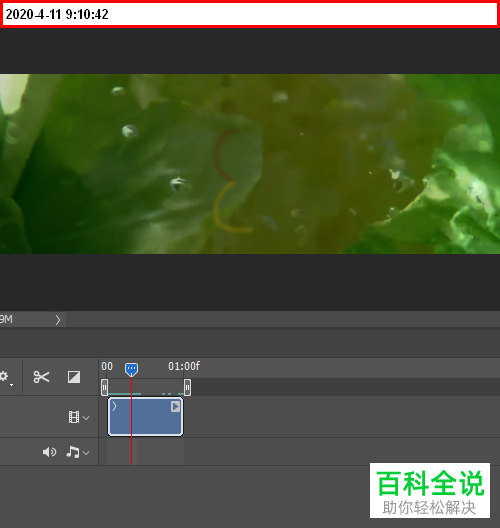Image resolution: width=500 pixels, height=528 pixels.
Task: Expand the status bar arrow next to 9M
Action: point(58,320)
